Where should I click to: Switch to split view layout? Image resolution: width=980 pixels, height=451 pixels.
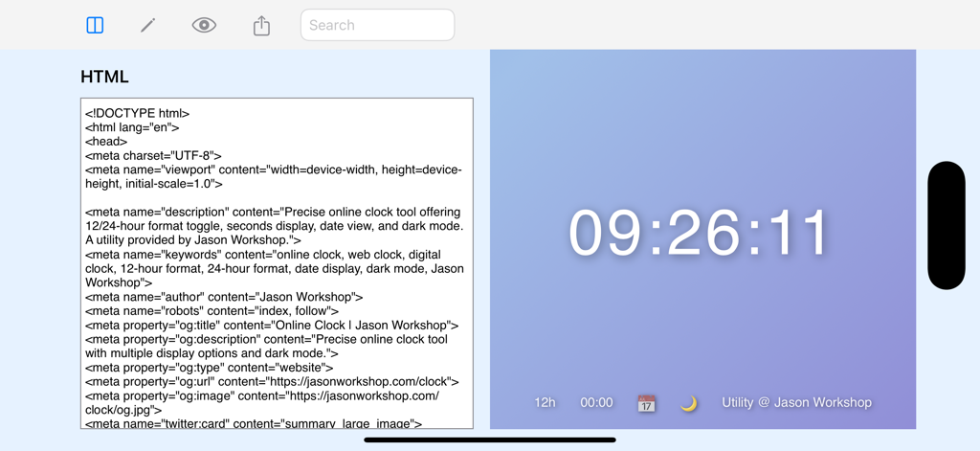coord(95,25)
